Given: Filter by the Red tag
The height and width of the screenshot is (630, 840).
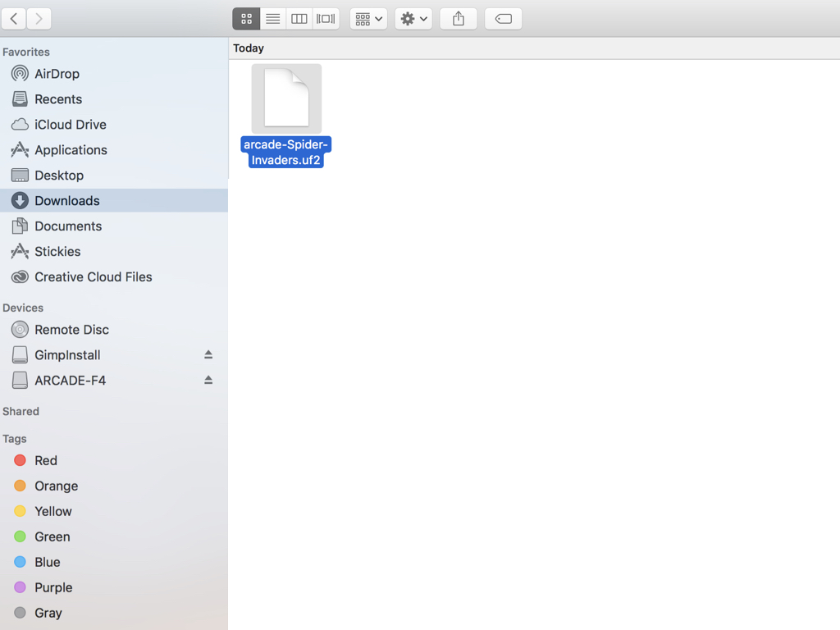Looking at the screenshot, I should pyautogui.click(x=113, y=461).
